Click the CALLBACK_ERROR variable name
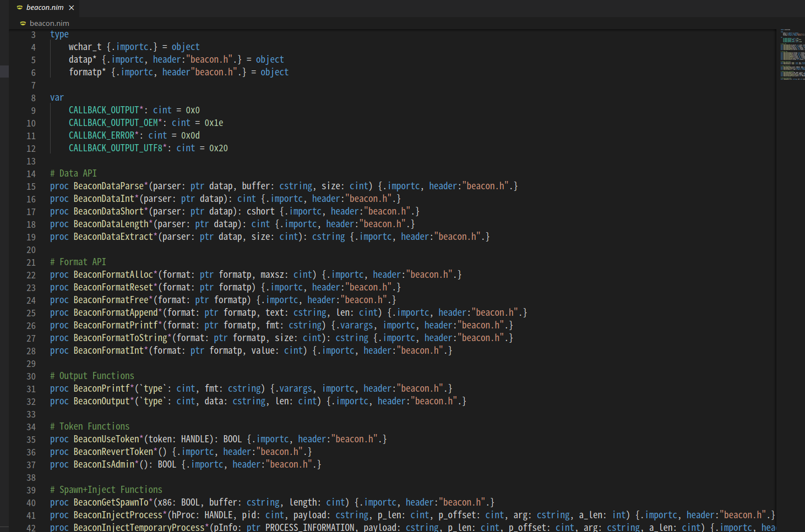805x532 pixels. coord(101,135)
